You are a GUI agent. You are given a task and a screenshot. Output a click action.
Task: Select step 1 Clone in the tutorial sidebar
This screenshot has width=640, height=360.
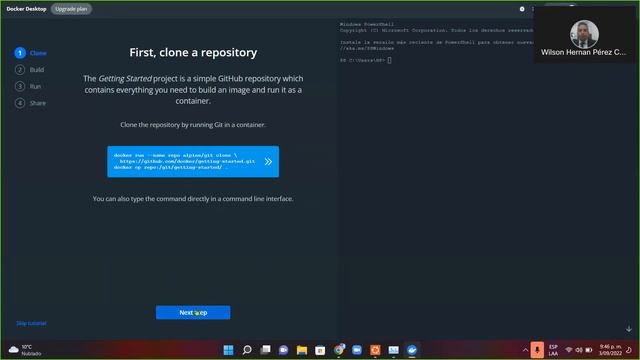(31, 53)
